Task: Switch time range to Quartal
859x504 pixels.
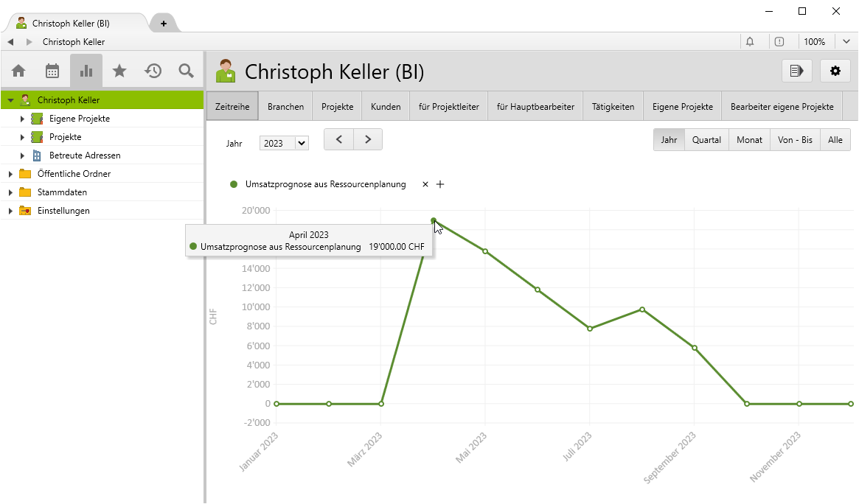Action: click(706, 140)
